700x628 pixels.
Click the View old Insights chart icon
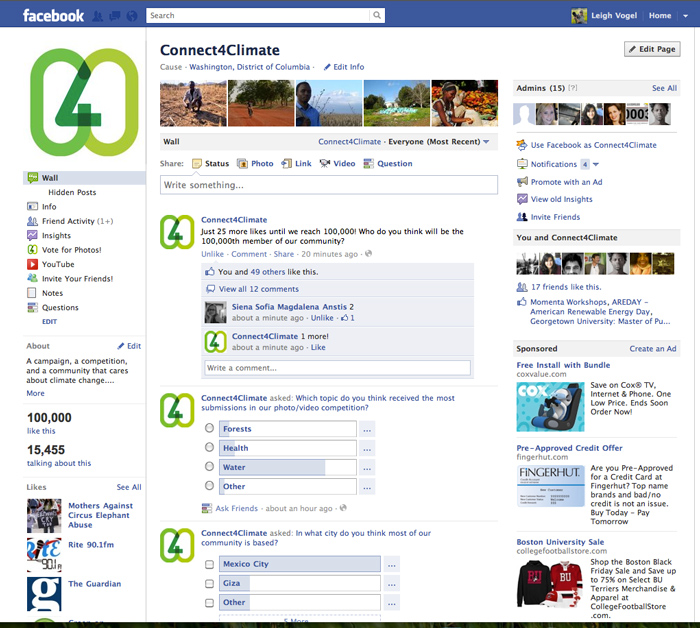pos(522,199)
